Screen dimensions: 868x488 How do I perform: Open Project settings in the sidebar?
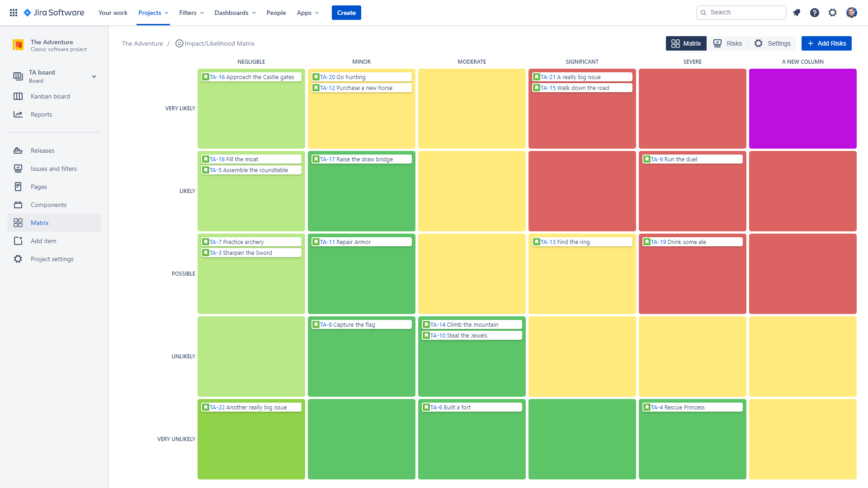[x=52, y=259]
